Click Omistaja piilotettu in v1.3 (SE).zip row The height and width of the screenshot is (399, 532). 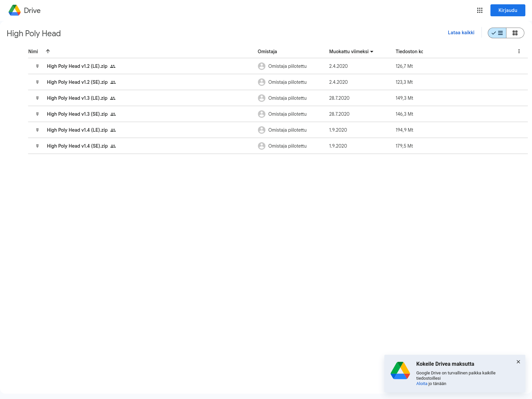coord(287,114)
